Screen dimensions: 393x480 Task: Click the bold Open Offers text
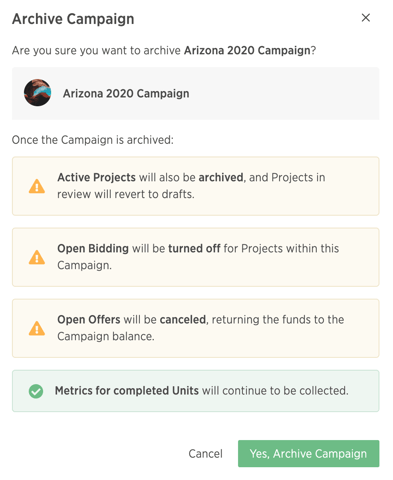89,319
